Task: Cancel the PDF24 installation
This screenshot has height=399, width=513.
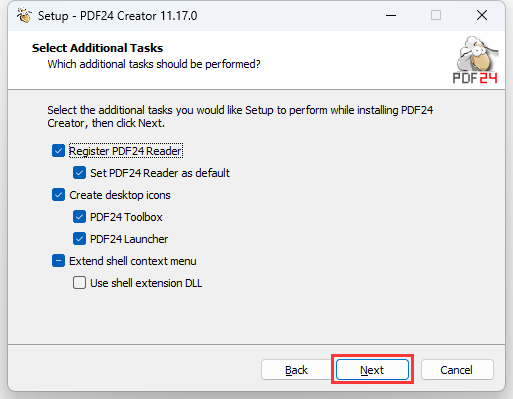Action: tap(457, 370)
